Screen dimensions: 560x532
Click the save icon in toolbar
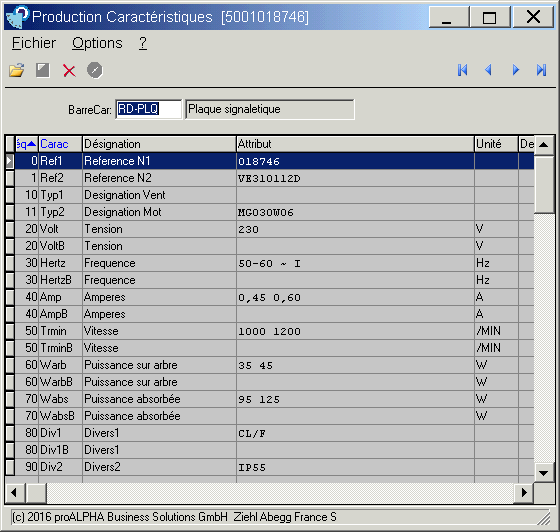tap(42, 70)
